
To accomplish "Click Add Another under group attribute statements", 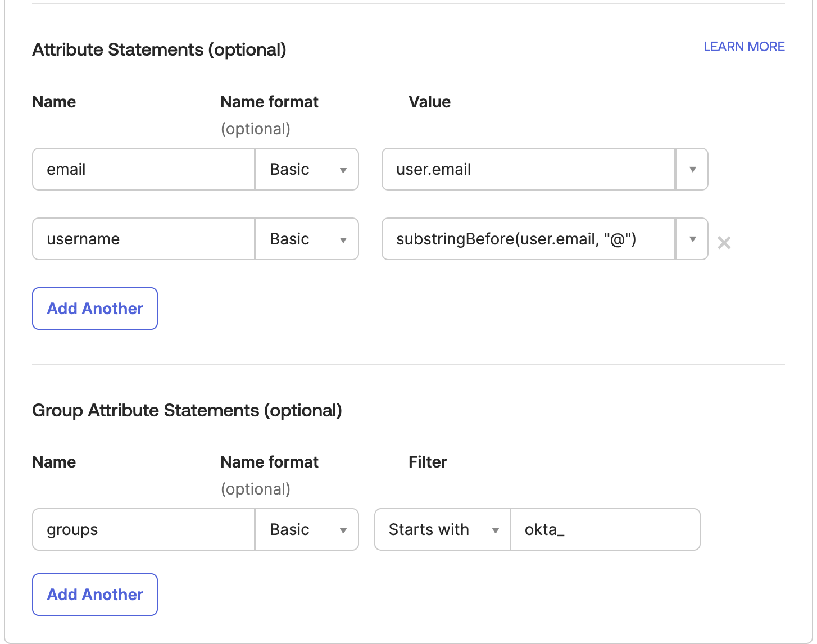I will click(94, 594).
